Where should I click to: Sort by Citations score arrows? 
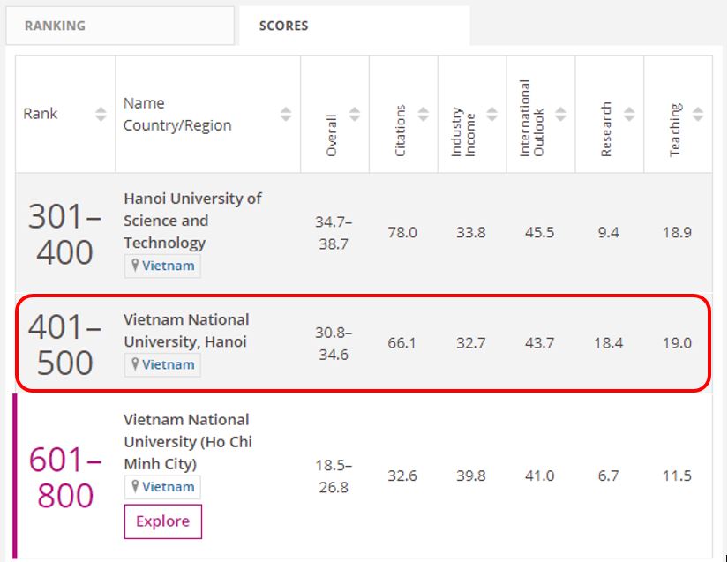pyautogui.click(x=424, y=114)
